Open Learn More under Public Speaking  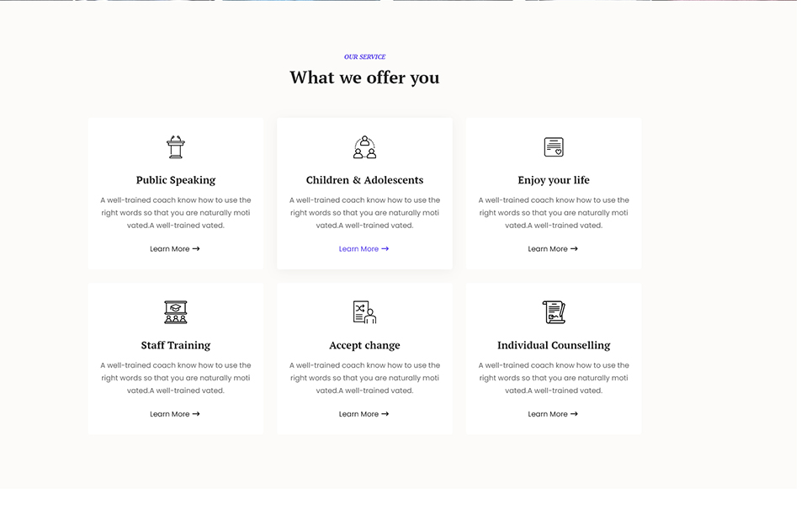[x=175, y=249]
